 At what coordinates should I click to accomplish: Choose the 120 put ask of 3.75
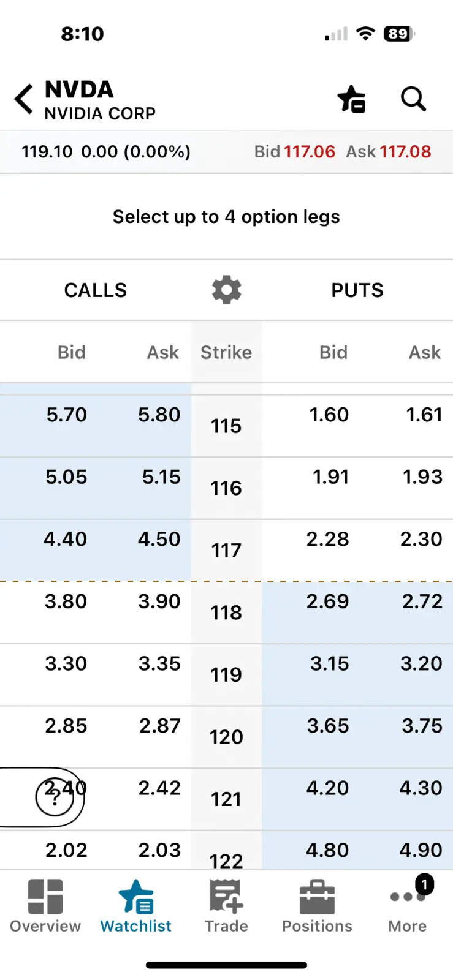(x=422, y=726)
